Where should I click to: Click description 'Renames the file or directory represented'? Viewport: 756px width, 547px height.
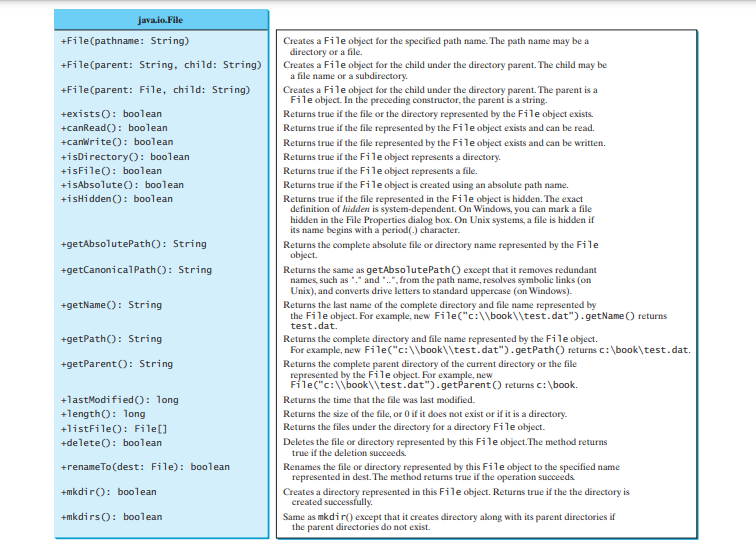pos(451,472)
